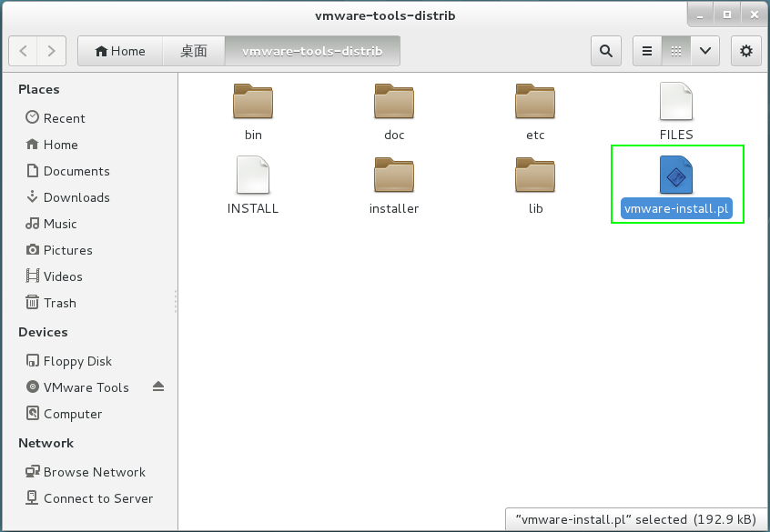
Task: Open the installer folder
Action: pyautogui.click(x=394, y=175)
